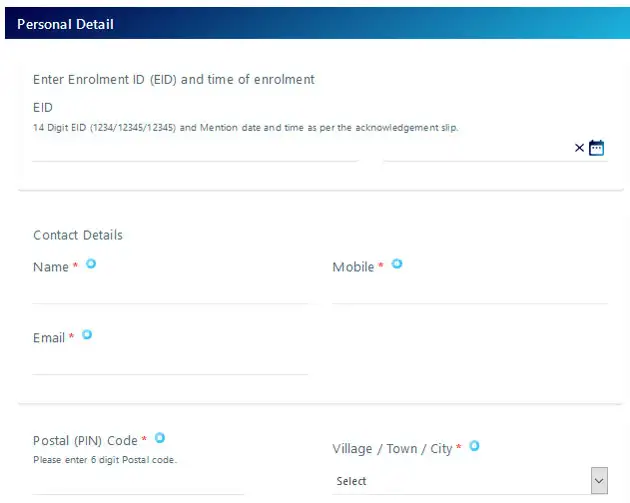The image size is (630, 503).
Task: Click the info icon beside Mobile
Action: pyautogui.click(x=397, y=264)
